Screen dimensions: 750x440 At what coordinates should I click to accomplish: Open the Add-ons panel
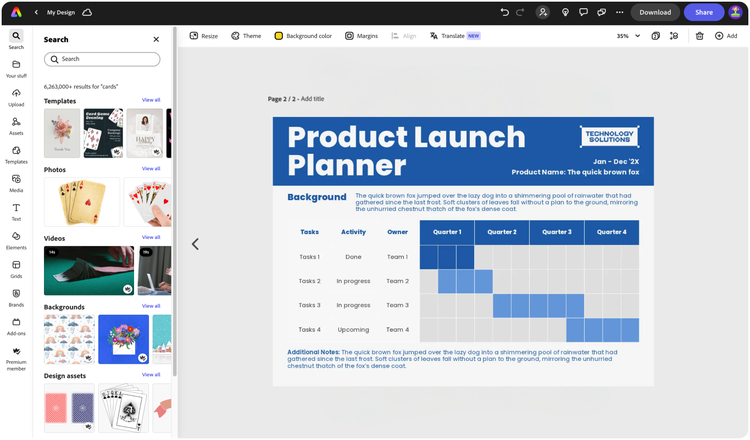(x=16, y=327)
